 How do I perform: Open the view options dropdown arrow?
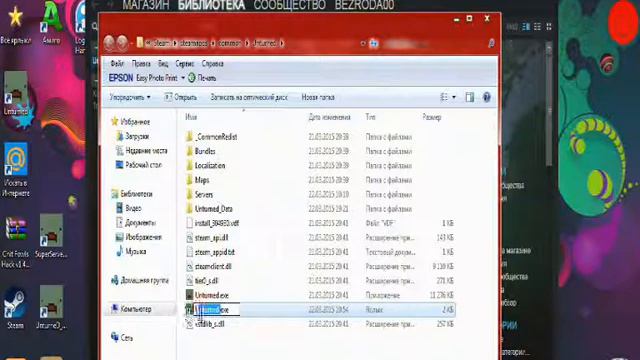click(454, 97)
